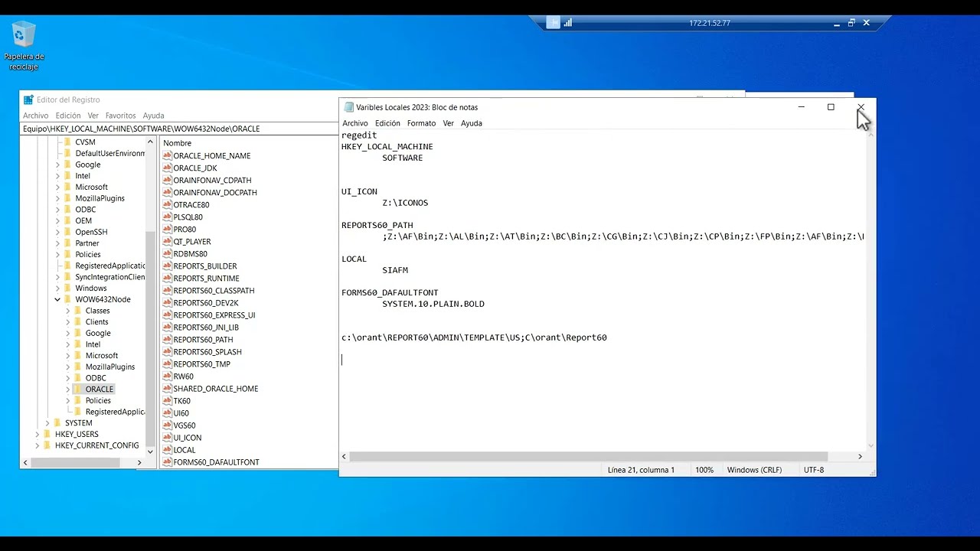Select the LOCAL value icon
The image size is (980, 551).
click(x=167, y=449)
